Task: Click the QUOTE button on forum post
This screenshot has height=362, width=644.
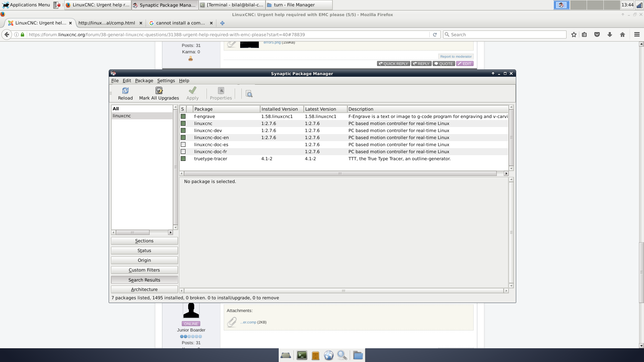Action: tap(444, 64)
